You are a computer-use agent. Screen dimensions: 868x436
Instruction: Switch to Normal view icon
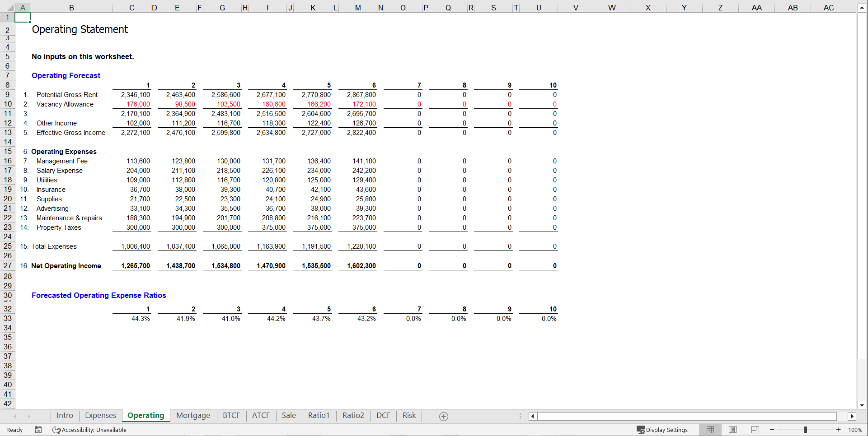click(710, 430)
